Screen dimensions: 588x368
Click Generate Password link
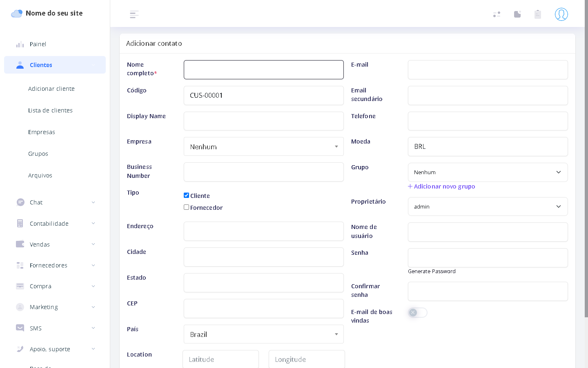click(x=432, y=271)
